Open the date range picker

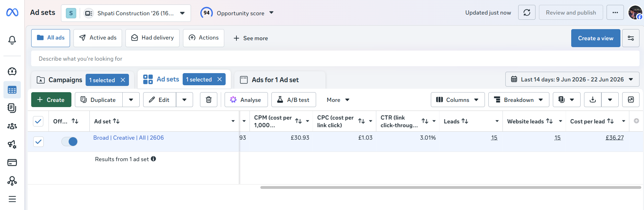click(x=572, y=79)
